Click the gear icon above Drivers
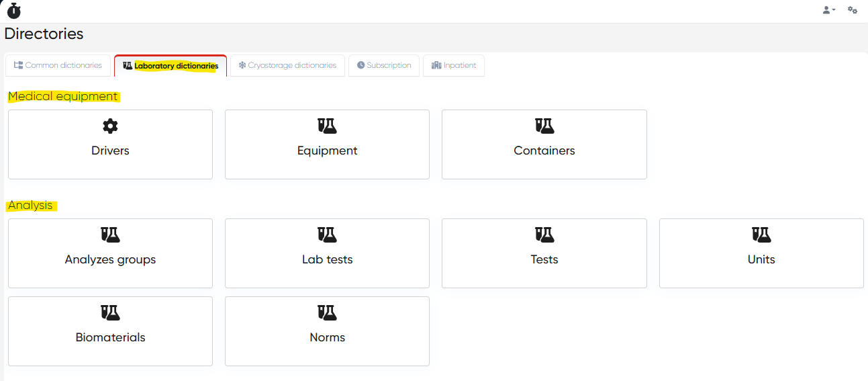 110,126
